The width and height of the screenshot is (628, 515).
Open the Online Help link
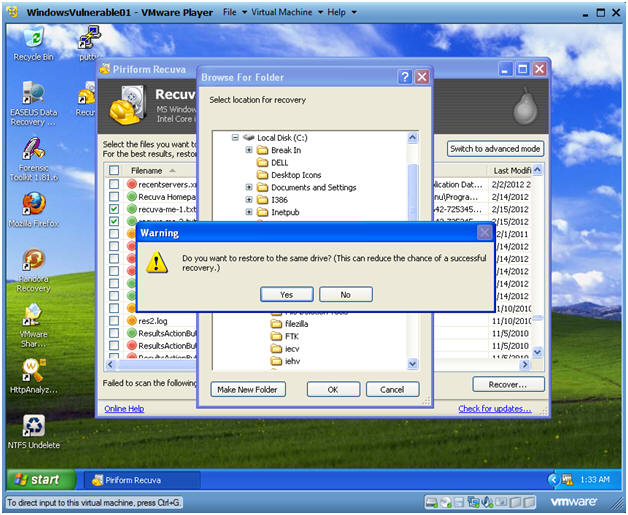point(124,408)
